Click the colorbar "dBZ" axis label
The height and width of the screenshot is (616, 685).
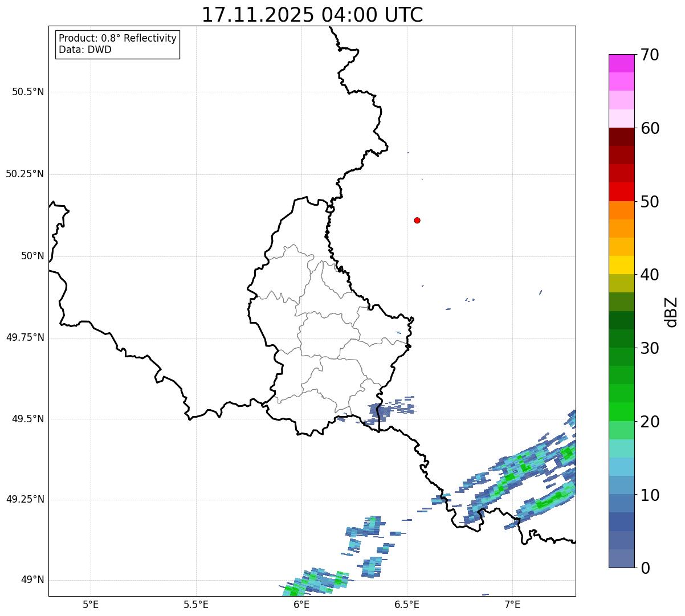(x=671, y=312)
